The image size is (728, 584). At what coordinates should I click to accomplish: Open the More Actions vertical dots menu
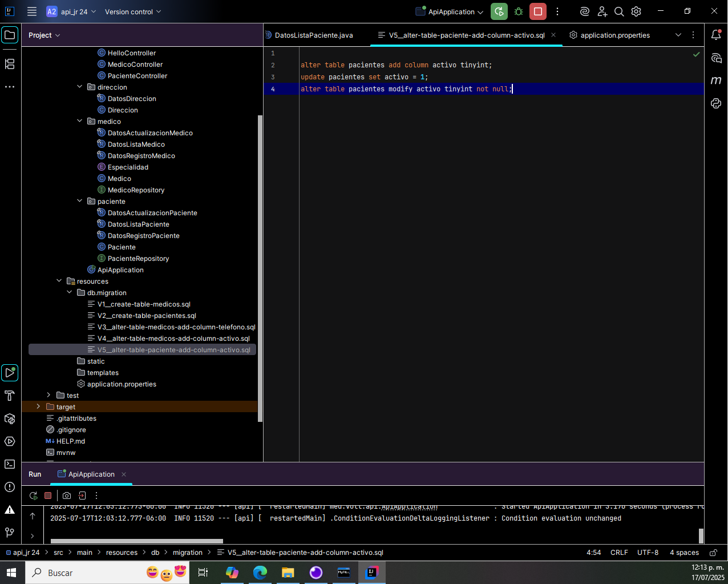[557, 11]
